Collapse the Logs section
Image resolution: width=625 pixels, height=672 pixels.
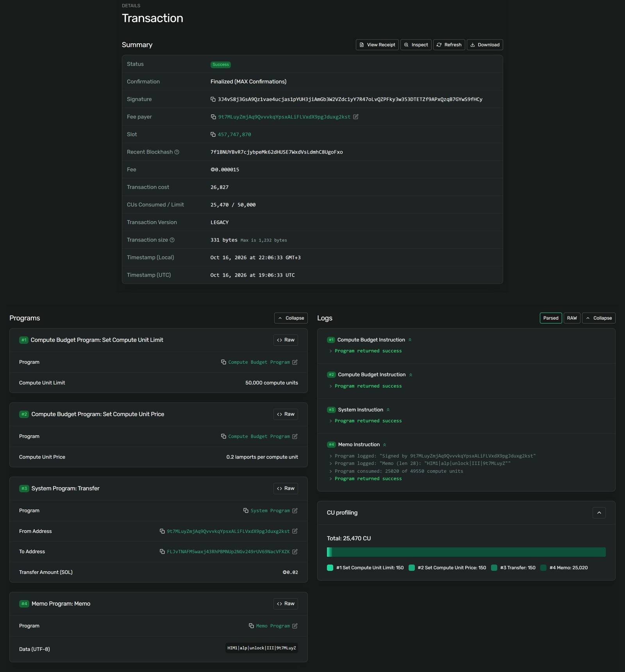[599, 318]
